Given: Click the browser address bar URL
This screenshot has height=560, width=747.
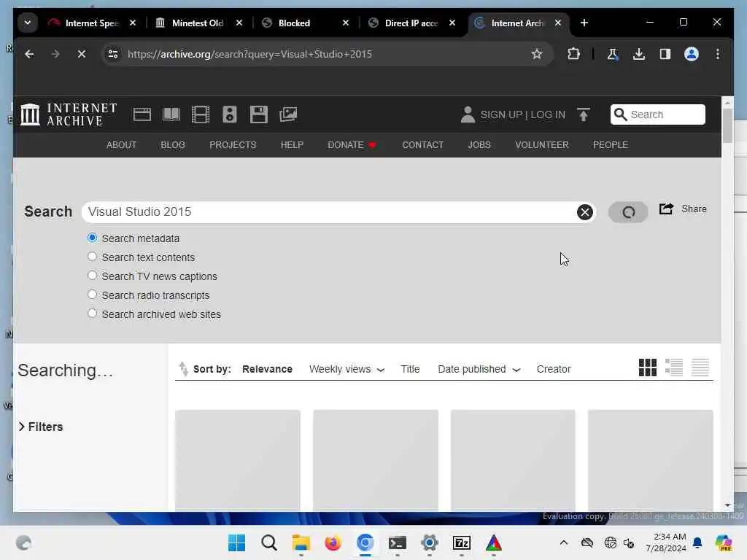Looking at the screenshot, I should click(x=249, y=54).
